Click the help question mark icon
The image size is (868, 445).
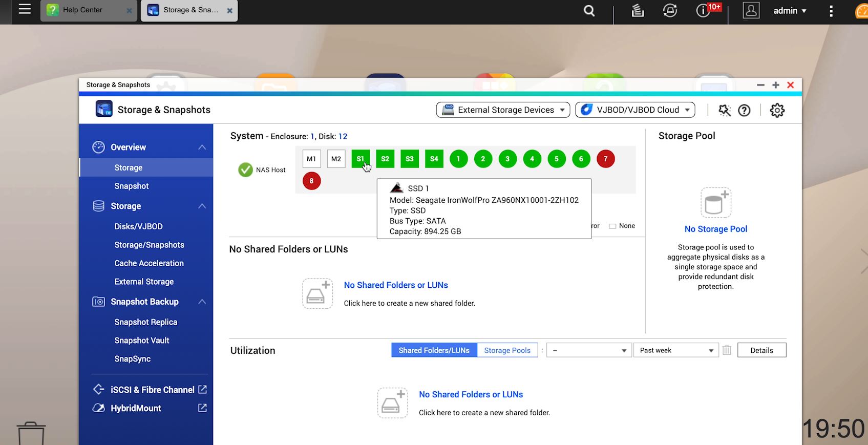pyautogui.click(x=744, y=110)
